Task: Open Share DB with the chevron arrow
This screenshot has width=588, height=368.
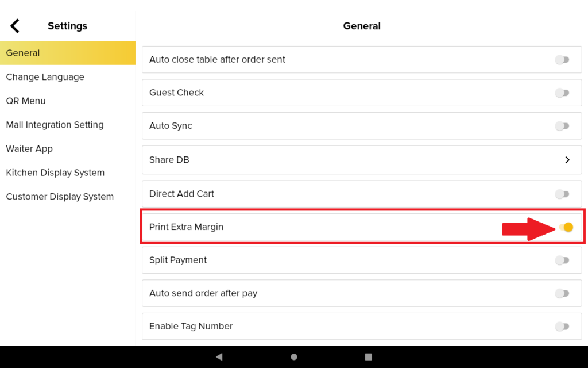Action: pyautogui.click(x=567, y=160)
